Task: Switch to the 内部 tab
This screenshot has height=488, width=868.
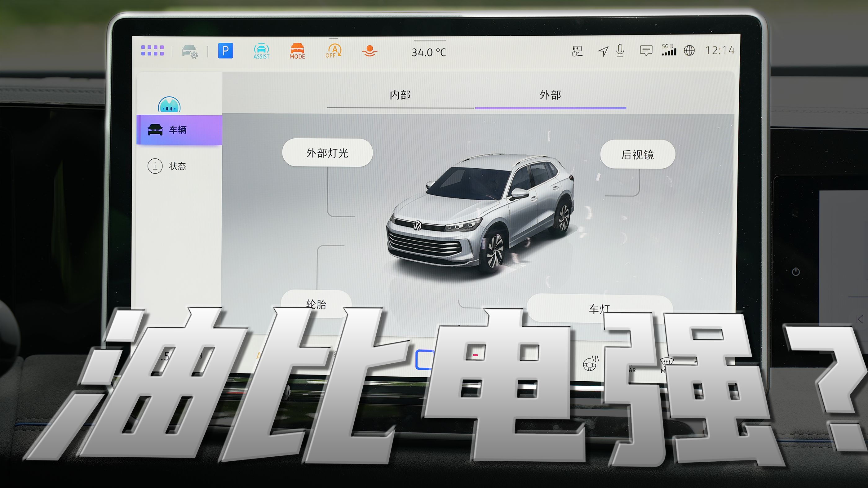Action: (x=400, y=95)
